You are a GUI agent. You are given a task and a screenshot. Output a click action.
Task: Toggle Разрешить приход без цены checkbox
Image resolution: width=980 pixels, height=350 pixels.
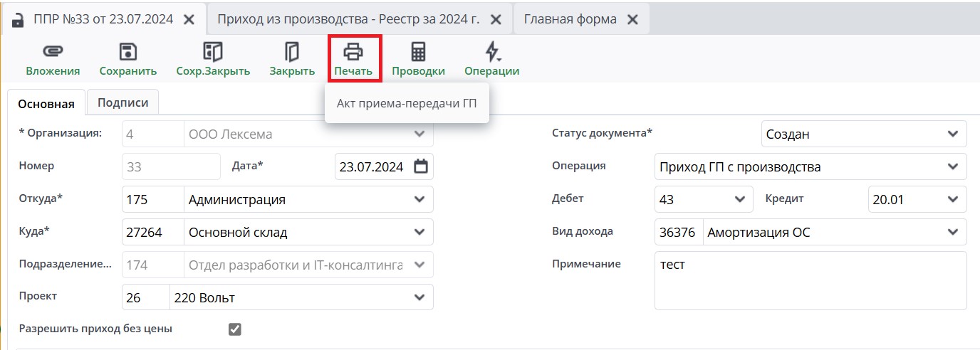point(235,329)
